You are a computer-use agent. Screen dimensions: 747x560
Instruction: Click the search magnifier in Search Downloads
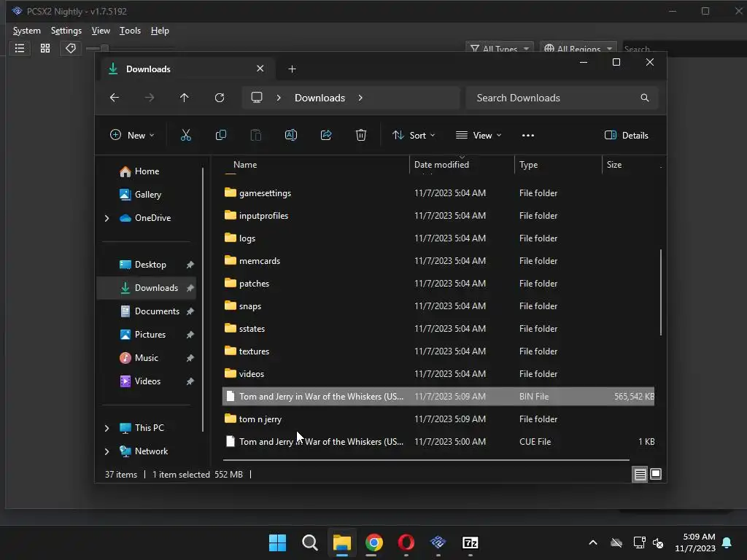click(645, 98)
